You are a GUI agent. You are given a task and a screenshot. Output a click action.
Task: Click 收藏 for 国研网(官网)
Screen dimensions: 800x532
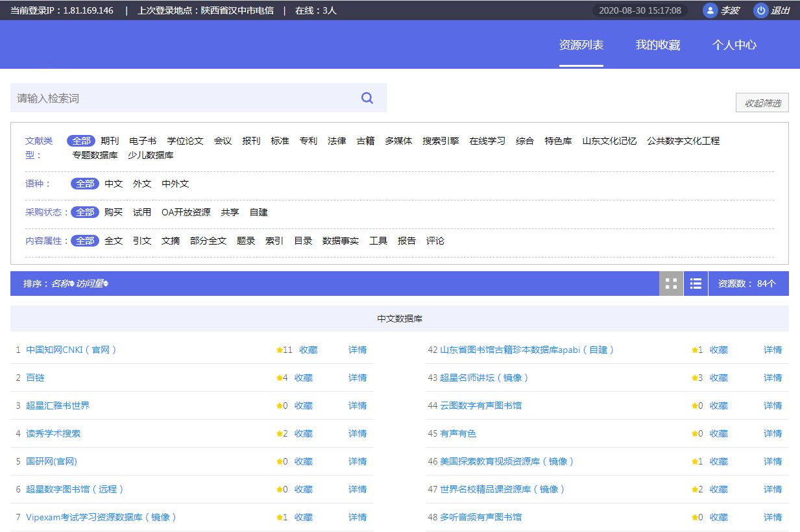pos(303,461)
